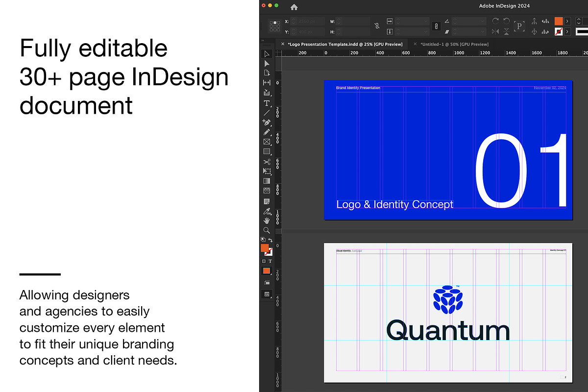Click the Select Container icon
Viewport: 588px width, 392px height.
coord(534,21)
